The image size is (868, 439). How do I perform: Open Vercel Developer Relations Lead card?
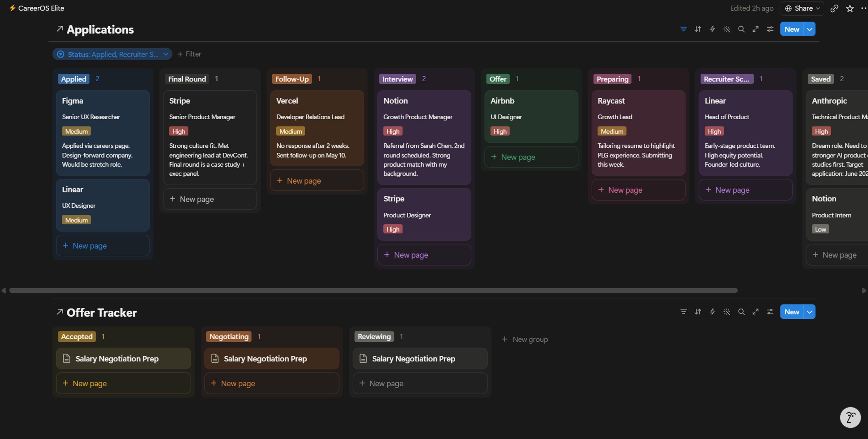coord(317,128)
